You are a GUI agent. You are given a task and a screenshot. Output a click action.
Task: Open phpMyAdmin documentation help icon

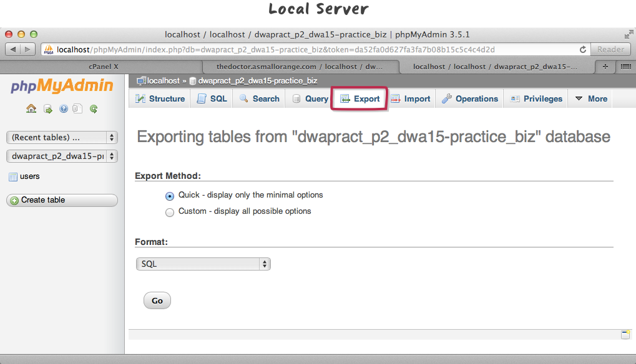[x=63, y=109]
